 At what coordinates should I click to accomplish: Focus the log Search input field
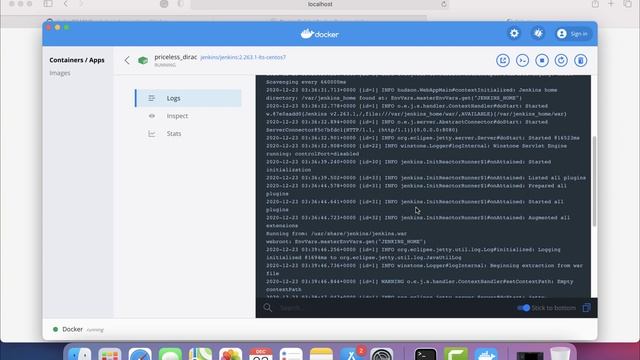[x=392, y=308]
